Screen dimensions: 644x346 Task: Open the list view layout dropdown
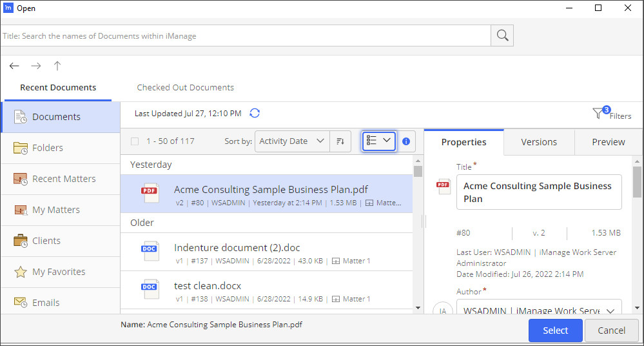(378, 141)
